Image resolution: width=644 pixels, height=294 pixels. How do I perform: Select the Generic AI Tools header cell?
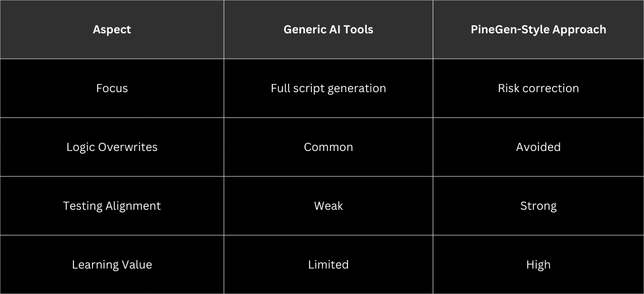(328, 29)
